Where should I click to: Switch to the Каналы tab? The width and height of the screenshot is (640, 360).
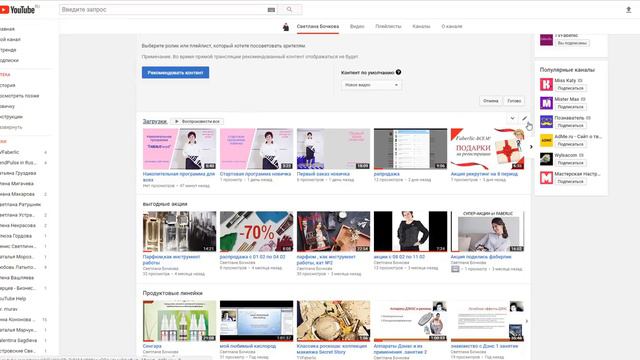pos(421,27)
